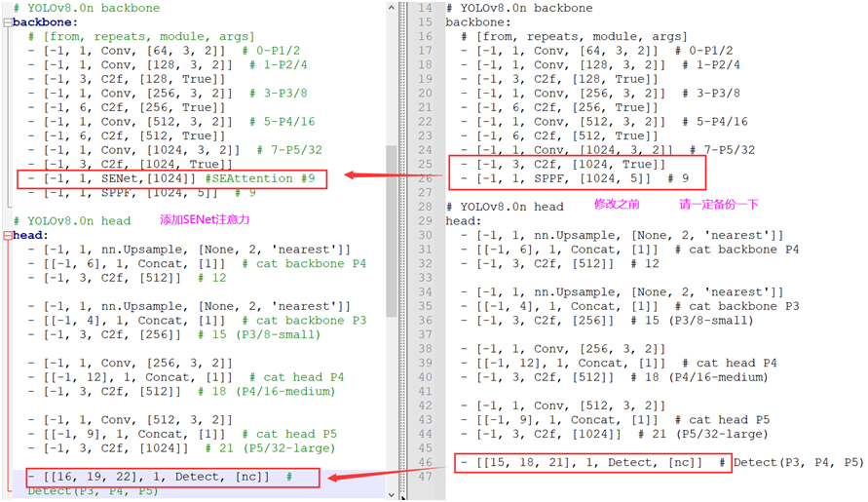Click the green # 5-P4/16 comment
The image size is (868, 502).
tap(282, 121)
